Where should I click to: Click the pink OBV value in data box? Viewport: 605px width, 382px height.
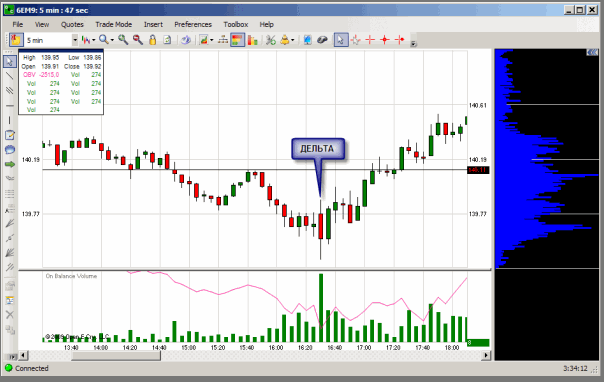coord(50,75)
